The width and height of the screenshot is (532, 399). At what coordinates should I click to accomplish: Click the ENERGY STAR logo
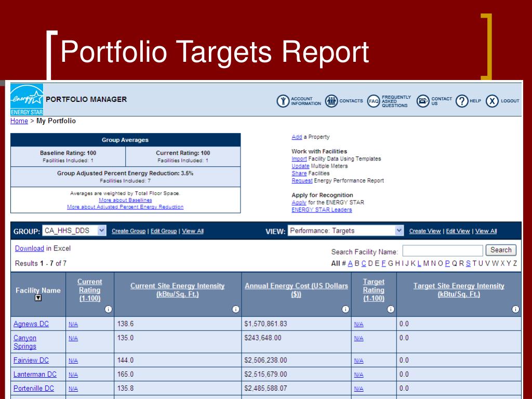click(x=27, y=99)
